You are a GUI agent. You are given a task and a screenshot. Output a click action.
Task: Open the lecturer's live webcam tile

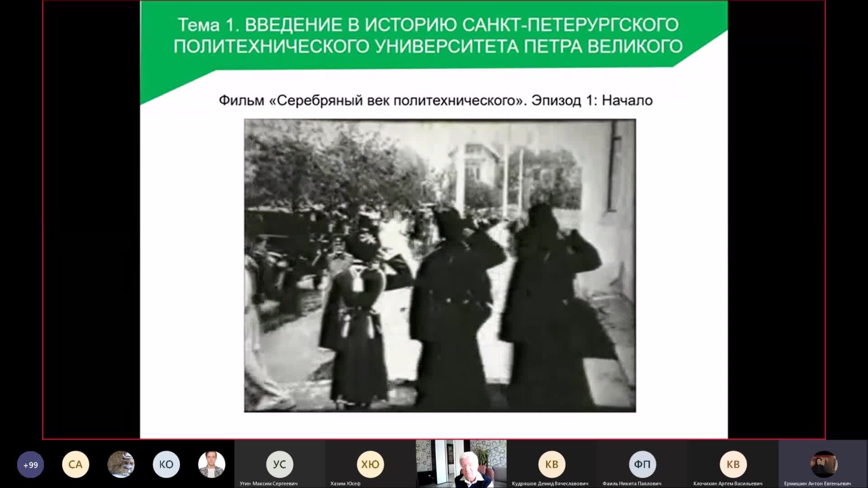(461, 464)
